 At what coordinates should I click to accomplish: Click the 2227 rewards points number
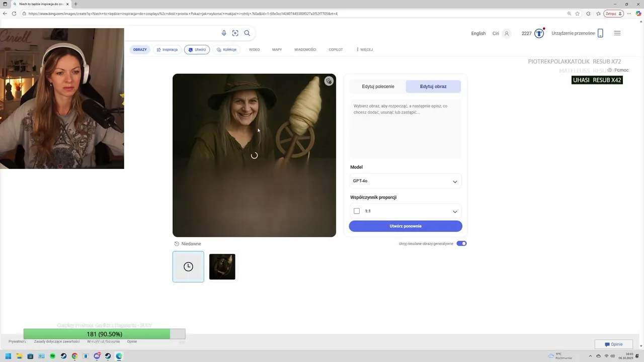coord(526,33)
